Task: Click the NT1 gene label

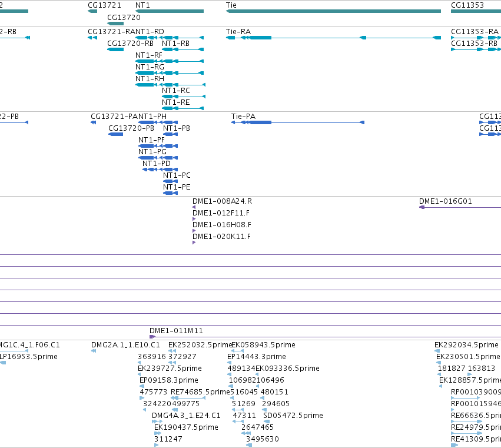Action: click(x=142, y=5)
